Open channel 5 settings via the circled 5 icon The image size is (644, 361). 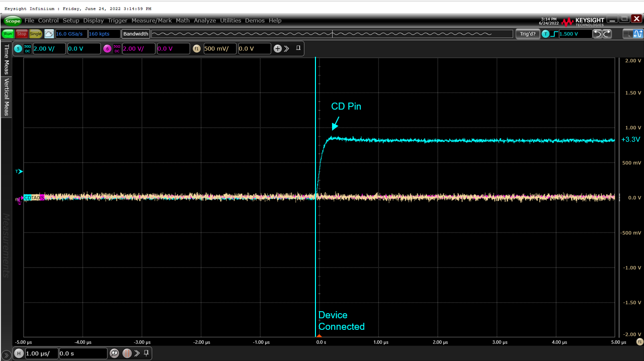click(x=18, y=48)
